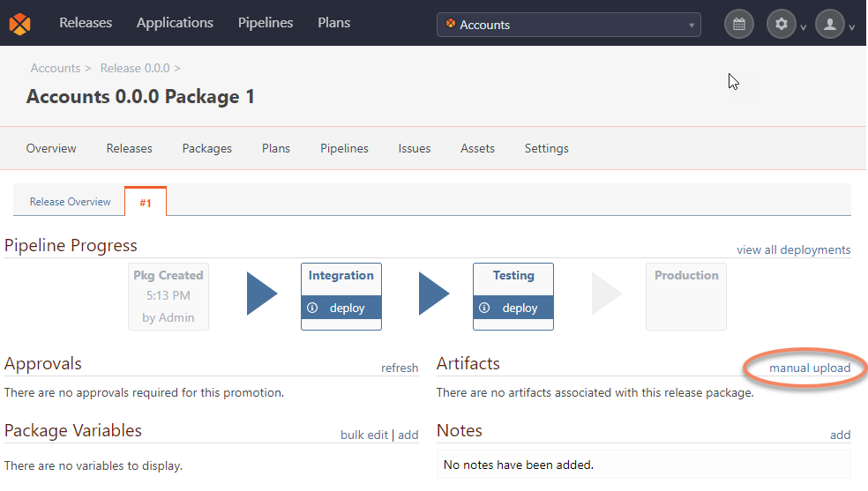This screenshot has width=868, height=491.
Task: Switch to the Release Overview tab
Action: [71, 202]
